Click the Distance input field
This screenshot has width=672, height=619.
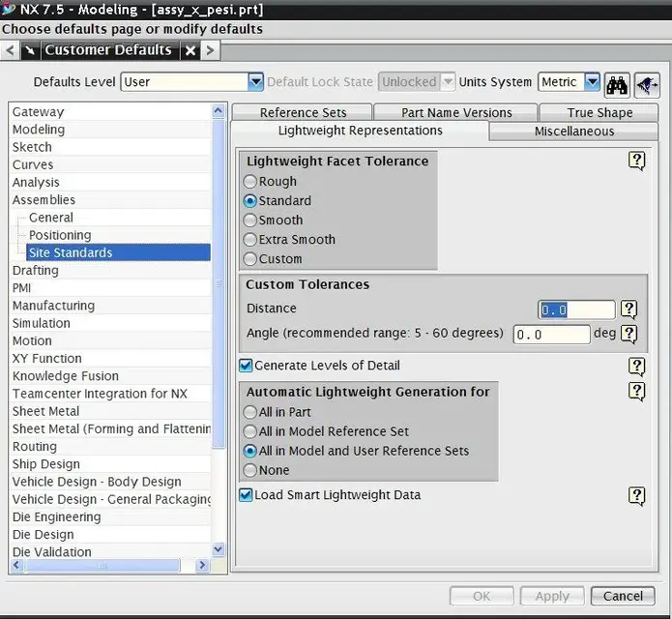click(576, 309)
